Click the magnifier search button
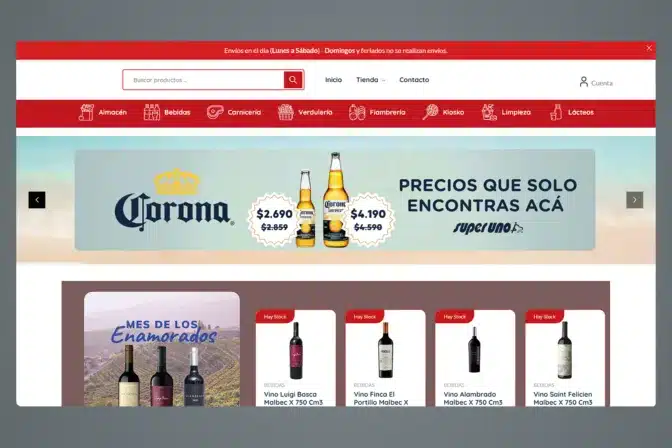This screenshot has width=672, height=448. (x=293, y=80)
